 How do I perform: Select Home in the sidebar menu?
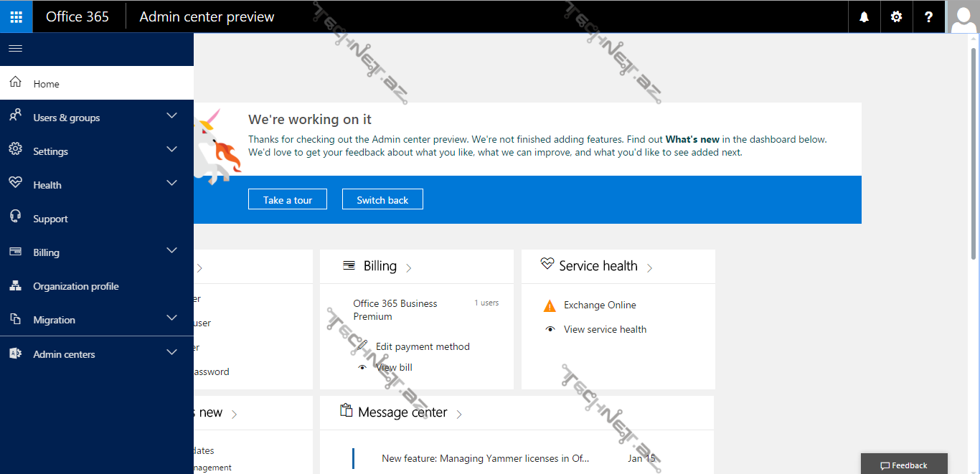46,83
